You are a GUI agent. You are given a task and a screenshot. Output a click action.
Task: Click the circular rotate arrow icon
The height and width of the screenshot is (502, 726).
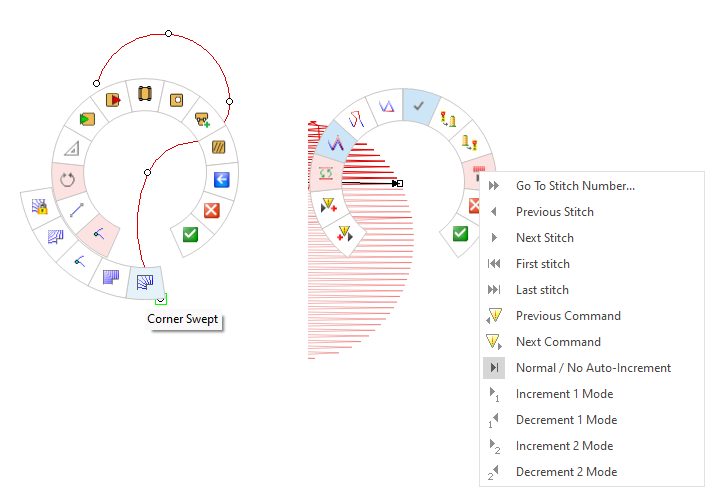[68, 180]
